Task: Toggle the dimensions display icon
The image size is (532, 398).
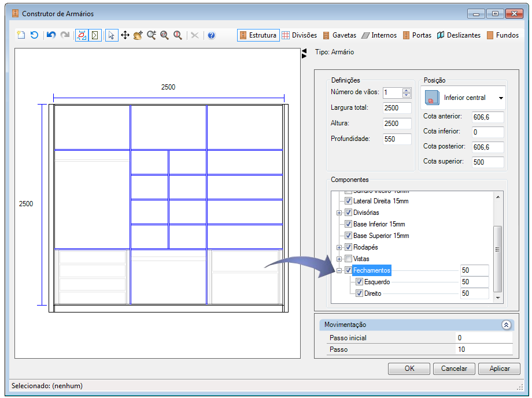Action: [x=82, y=35]
